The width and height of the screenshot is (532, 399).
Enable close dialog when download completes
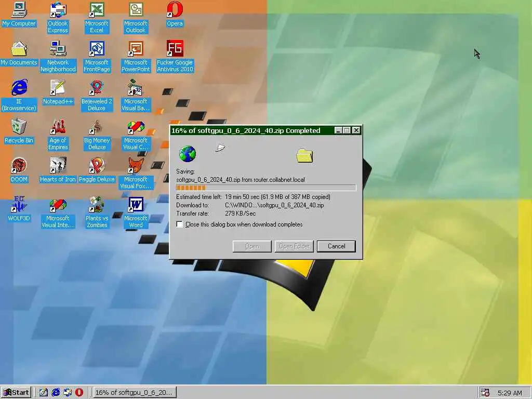pos(180,224)
